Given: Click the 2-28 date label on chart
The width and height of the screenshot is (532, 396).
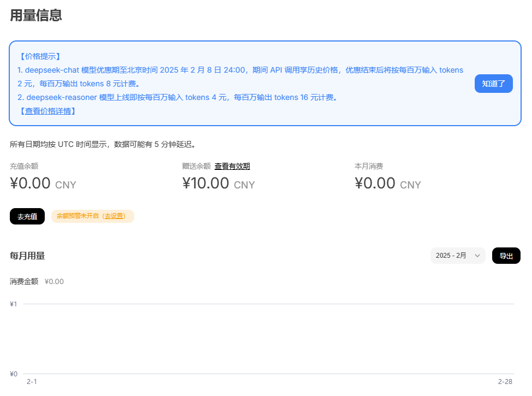Looking at the screenshot, I should [505, 382].
